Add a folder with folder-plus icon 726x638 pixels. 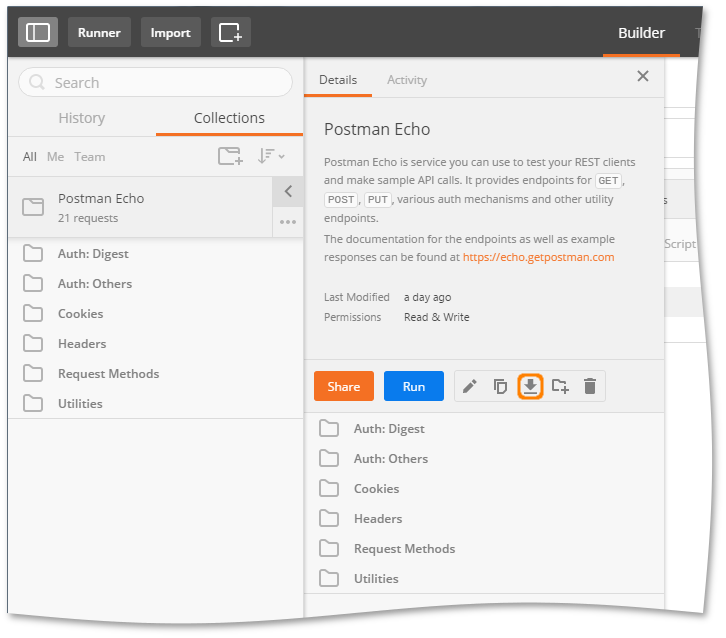(560, 386)
